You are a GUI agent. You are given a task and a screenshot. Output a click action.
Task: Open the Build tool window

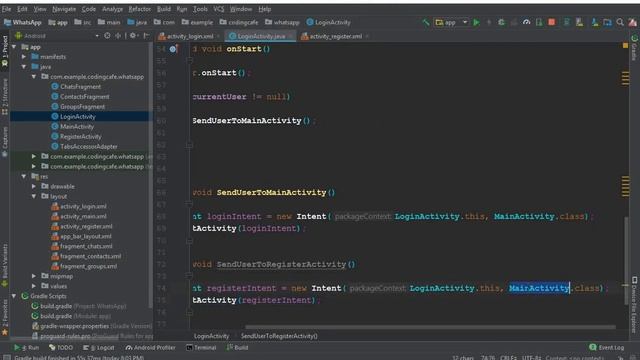(237, 347)
